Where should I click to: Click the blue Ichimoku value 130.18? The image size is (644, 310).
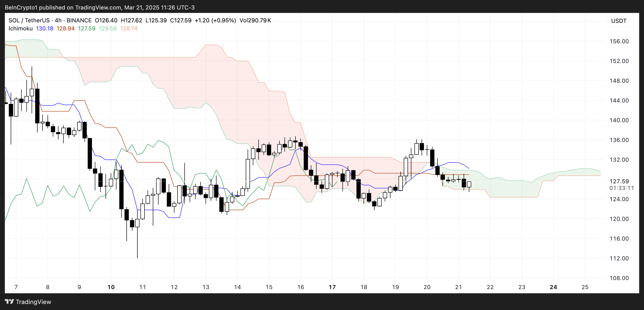coord(44,29)
